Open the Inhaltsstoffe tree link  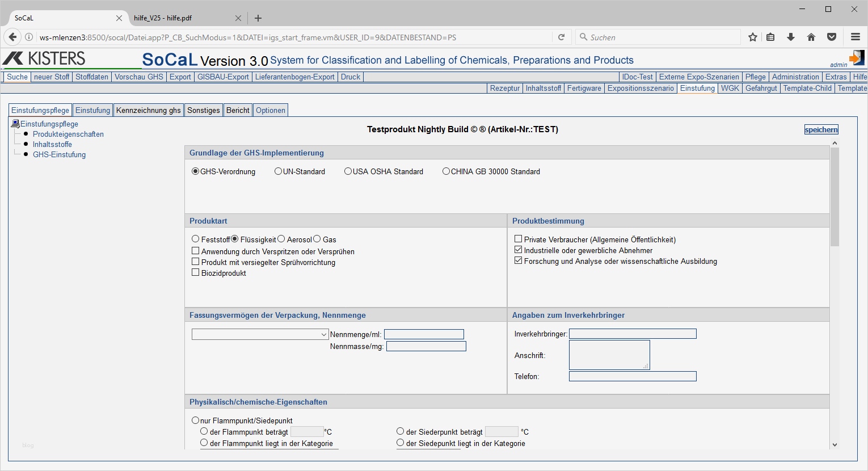click(x=52, y=144)
